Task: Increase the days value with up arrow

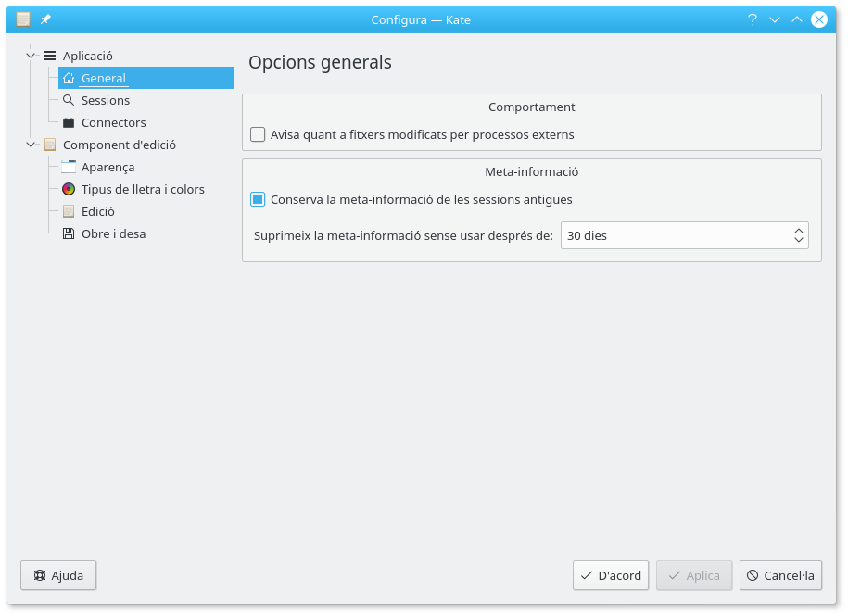Action: [799, 230]
